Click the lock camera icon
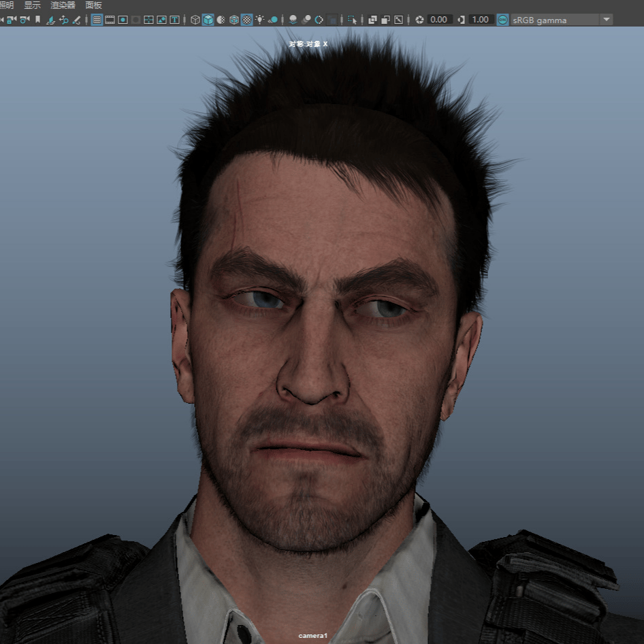The width and height of the screenshot is (644, 644). [12, 20]
